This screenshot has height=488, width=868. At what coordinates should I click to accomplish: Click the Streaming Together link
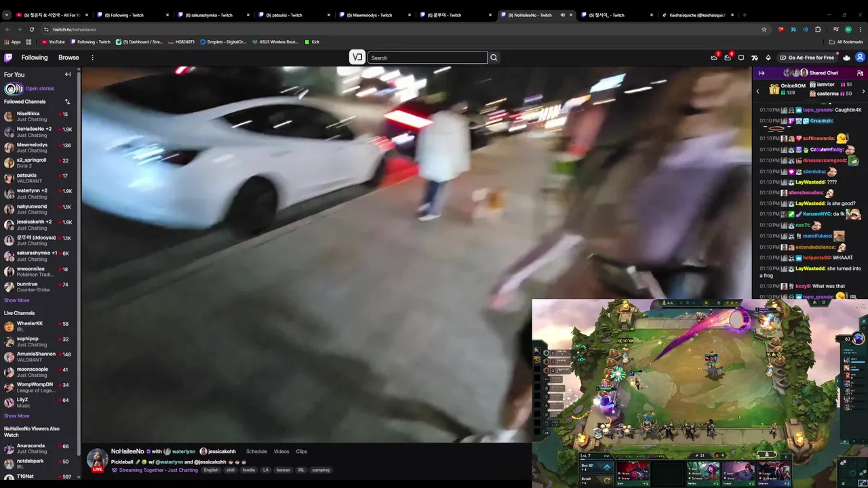141,470
